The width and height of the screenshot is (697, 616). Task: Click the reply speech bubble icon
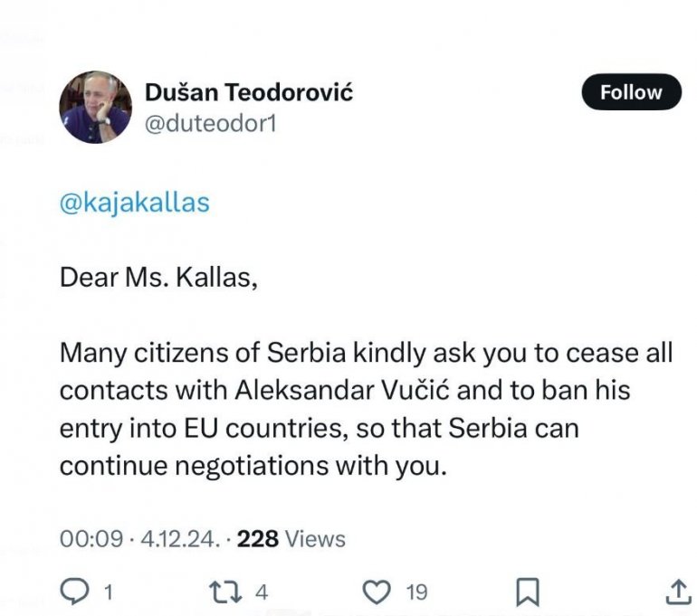coord(73,592)
